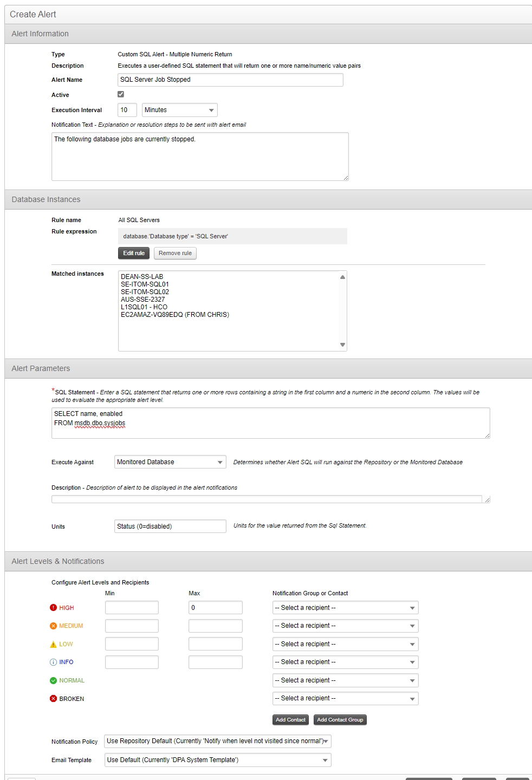Select AUS-SSE-2327 in matched instances

(x=143, y=300)
